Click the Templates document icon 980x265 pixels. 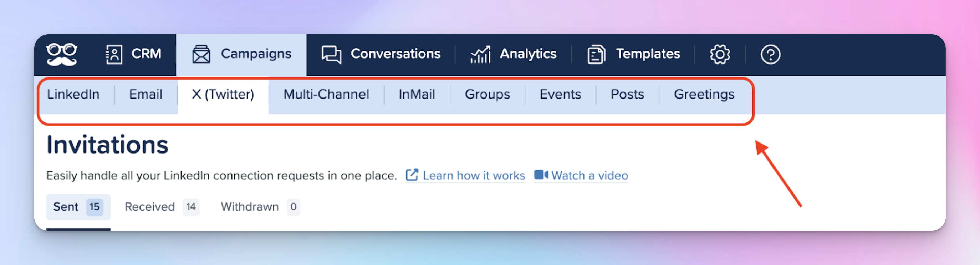(x=596, y=54)
